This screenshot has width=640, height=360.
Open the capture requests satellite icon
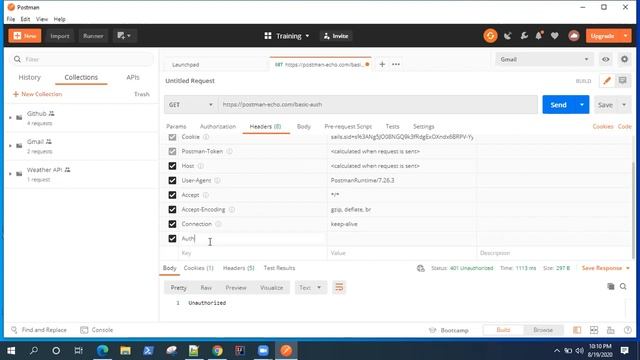click(508, 36)
